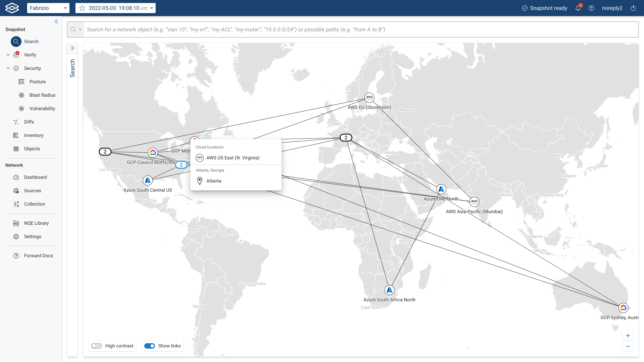This screenshot has height=362, width=644.
Task: Open the Forward Docs link
Action: [x=38, y=256]
